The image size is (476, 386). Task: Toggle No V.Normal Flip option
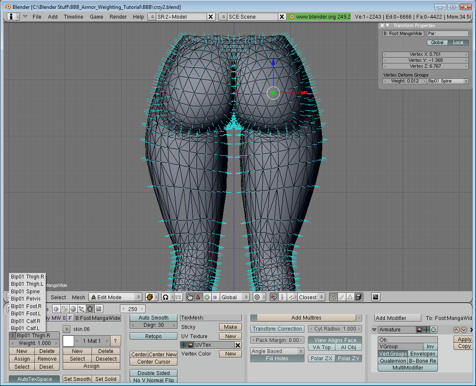(153, 380)
